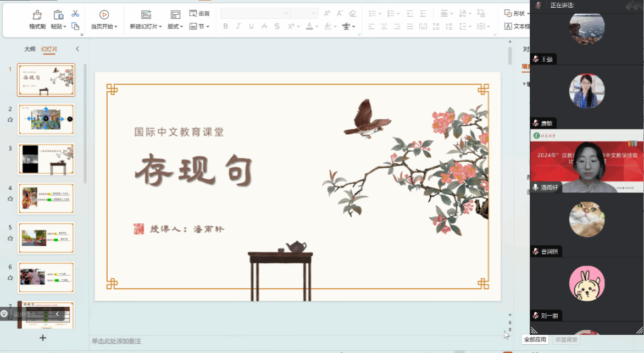
Task: Open the font name combo box
Action: click(x=255, y=14)
